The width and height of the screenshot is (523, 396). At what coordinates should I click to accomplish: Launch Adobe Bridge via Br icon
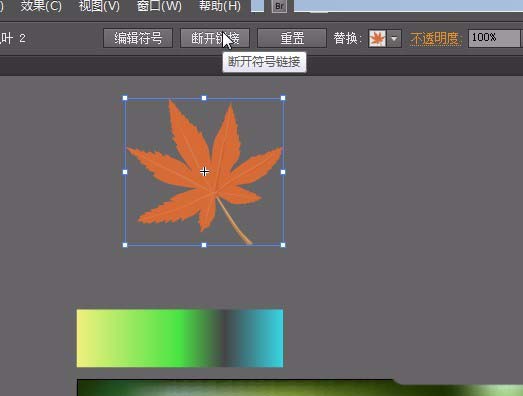click(x=279, y=6)
